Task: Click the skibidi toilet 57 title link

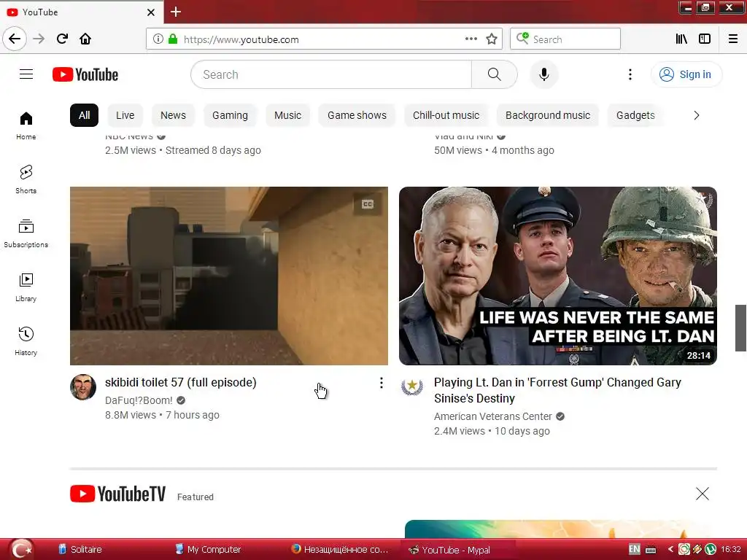Action: pyautogui.click(x=181, y=382)
